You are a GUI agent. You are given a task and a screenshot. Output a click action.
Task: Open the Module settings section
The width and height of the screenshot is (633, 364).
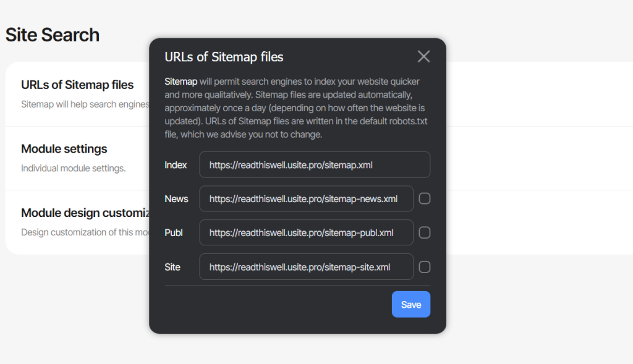(64, 149)
